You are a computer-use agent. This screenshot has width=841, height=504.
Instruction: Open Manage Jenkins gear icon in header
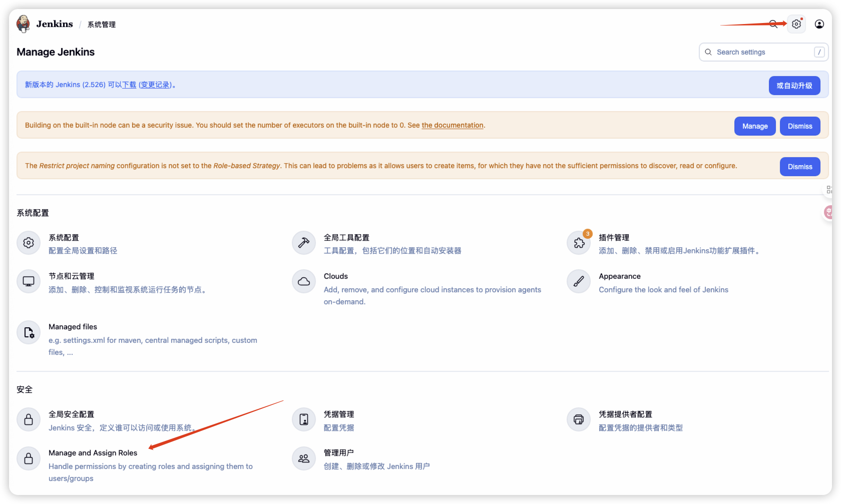[796, 24]
